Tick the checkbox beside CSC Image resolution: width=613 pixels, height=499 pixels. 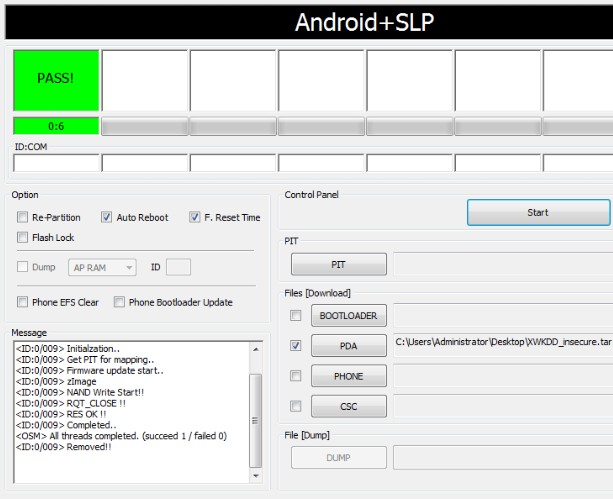point(296,406)
